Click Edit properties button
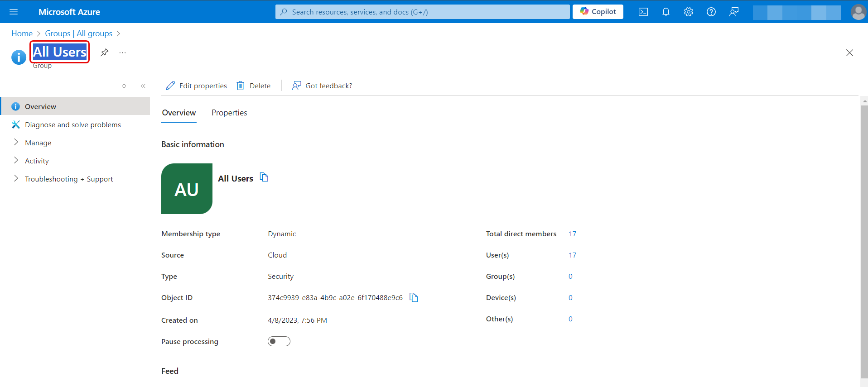This screenshot has width=868, height=387. tap(197, 86)
